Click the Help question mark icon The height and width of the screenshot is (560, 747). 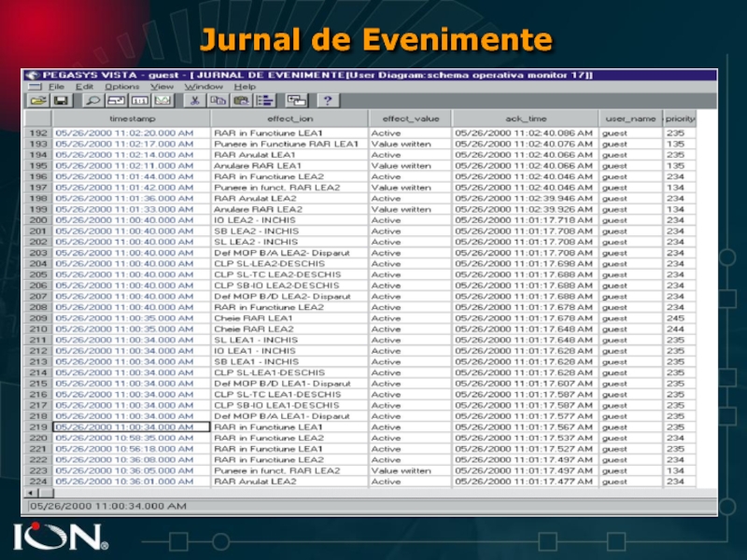(328, 101)
